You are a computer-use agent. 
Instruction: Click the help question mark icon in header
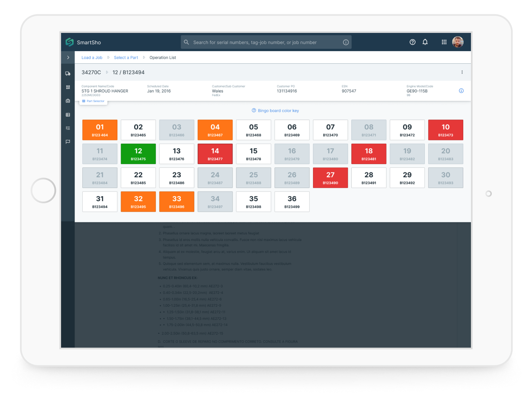coord(412,42)
